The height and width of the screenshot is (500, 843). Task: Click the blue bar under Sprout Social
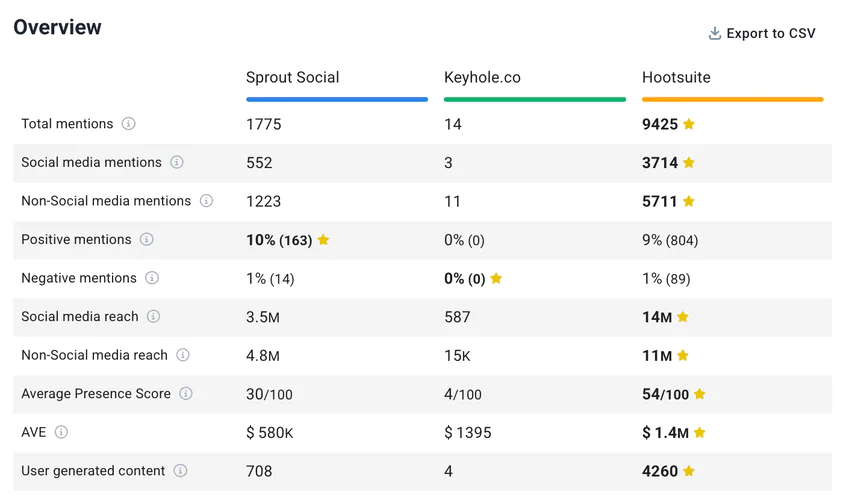337,99
